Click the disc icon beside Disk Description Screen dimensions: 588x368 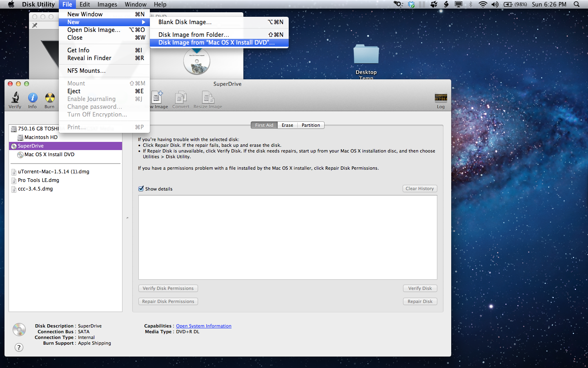pyautogui.click(x=19, y=329)
